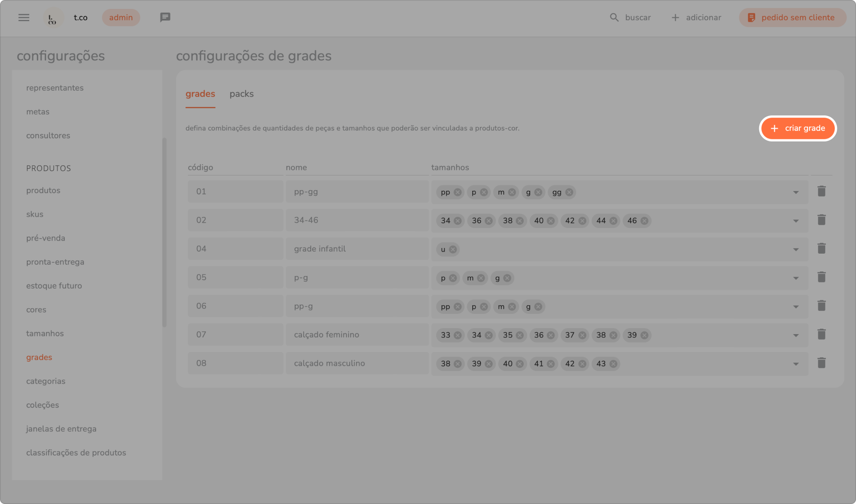Switch to the packs tab
The image size is (856, 504).
[241, 94]
